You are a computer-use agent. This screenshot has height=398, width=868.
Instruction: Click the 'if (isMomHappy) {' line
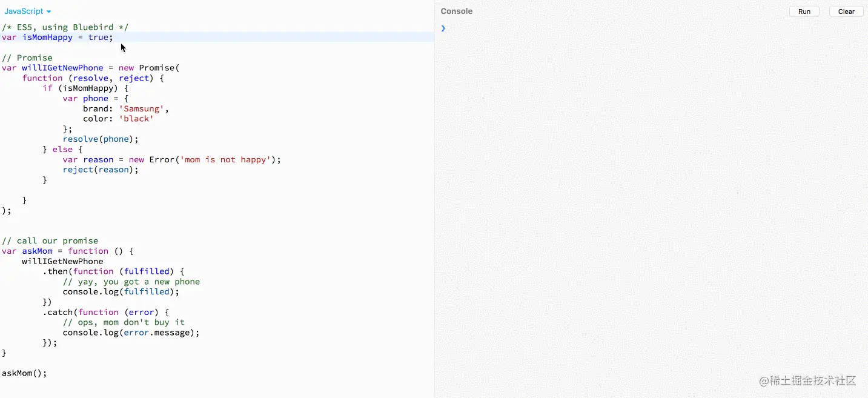pos(85,88)
